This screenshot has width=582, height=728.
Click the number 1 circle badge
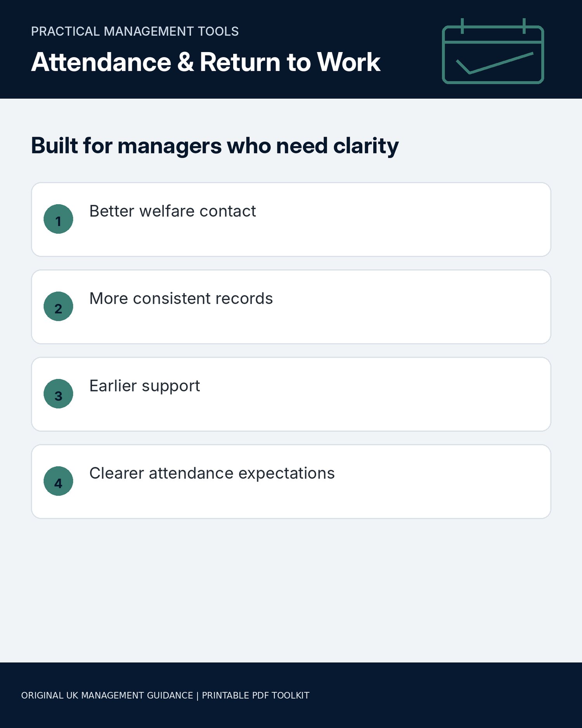pyautogui.click(x=58, y=219)
